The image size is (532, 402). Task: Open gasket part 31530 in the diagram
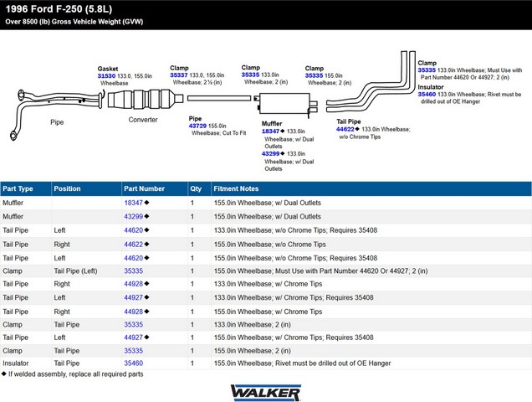(106, 76)
